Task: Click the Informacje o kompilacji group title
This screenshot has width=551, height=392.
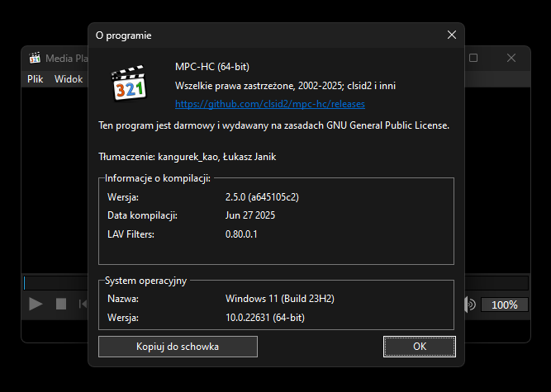Action: pyautogui.click(x=158, y=178)
